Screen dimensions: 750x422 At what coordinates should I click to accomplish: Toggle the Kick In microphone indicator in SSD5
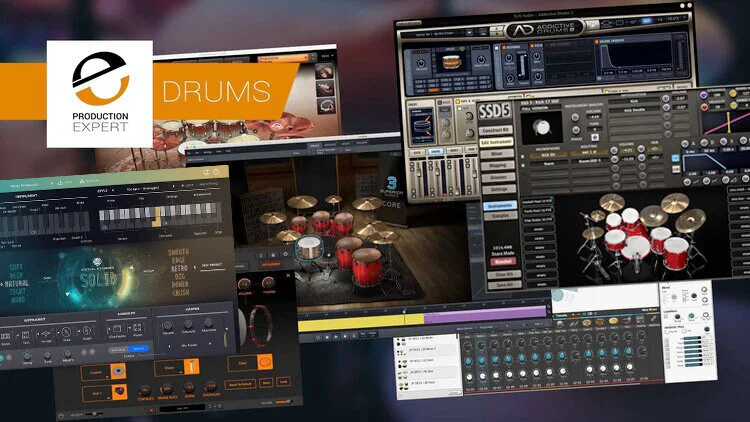(x=522, y=155)
